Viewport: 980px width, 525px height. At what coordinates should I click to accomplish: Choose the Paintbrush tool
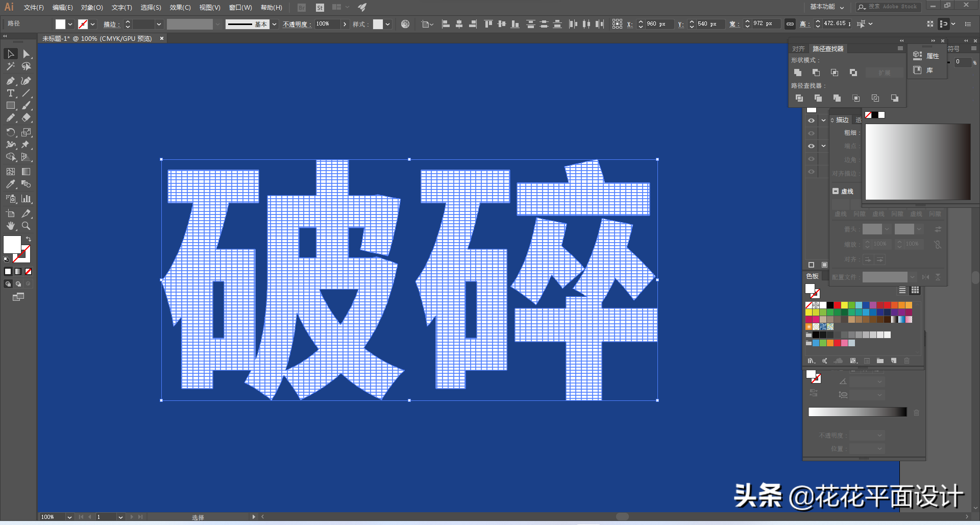click(26, 106)
